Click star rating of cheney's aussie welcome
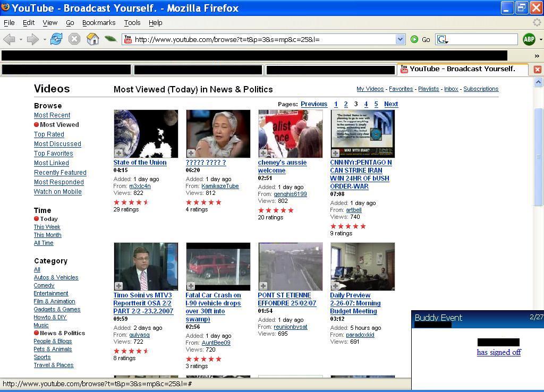The height and width of the screenshot is (392, 544). 276,210
